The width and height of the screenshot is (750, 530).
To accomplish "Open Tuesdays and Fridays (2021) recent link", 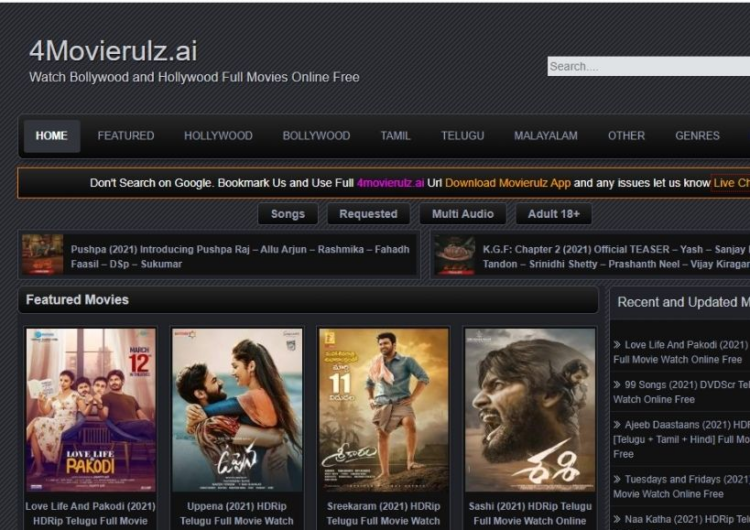I will click(681, 486).
